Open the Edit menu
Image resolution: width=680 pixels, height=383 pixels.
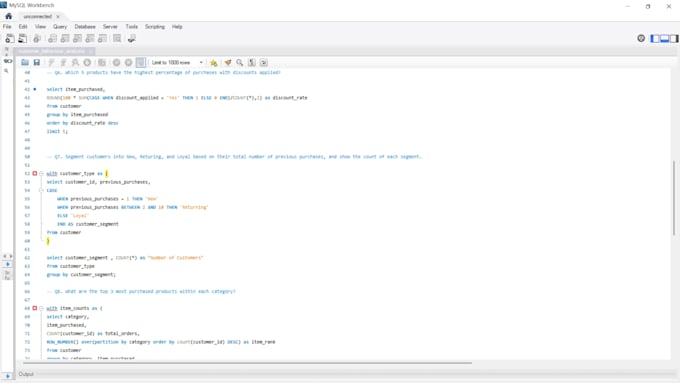23,26
